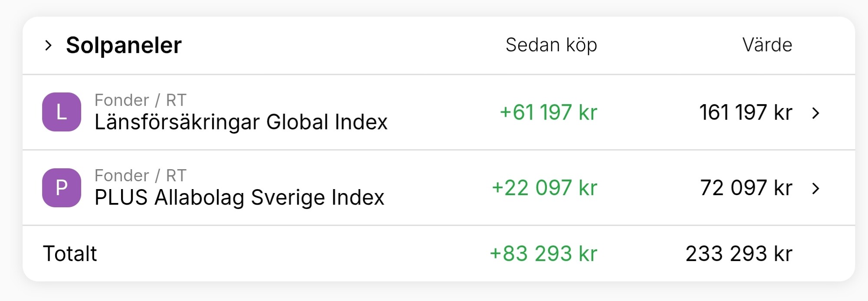Click the +22 097 kr gain value
Viewport: 868px width, 301px height.
click(545, 188)
